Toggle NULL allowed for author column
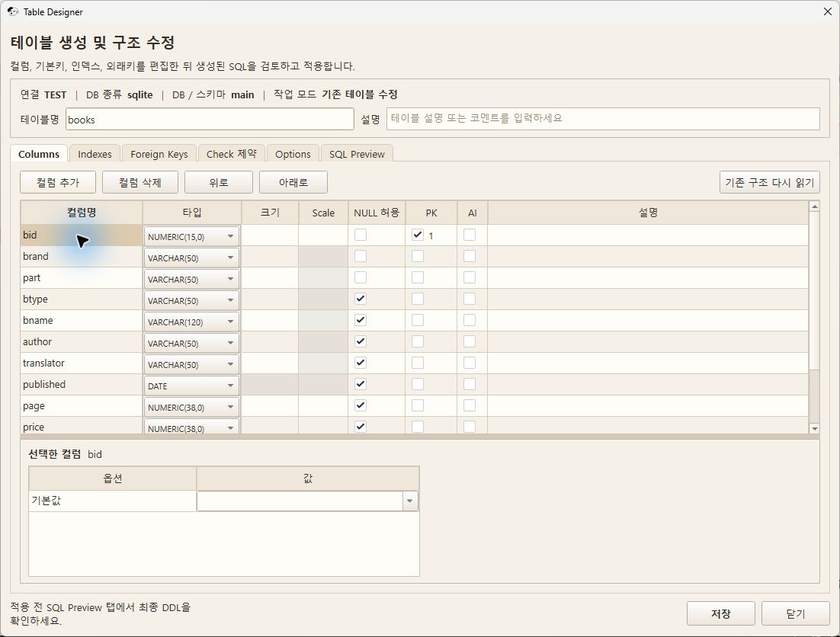840x637 pixels. (361, 341)
